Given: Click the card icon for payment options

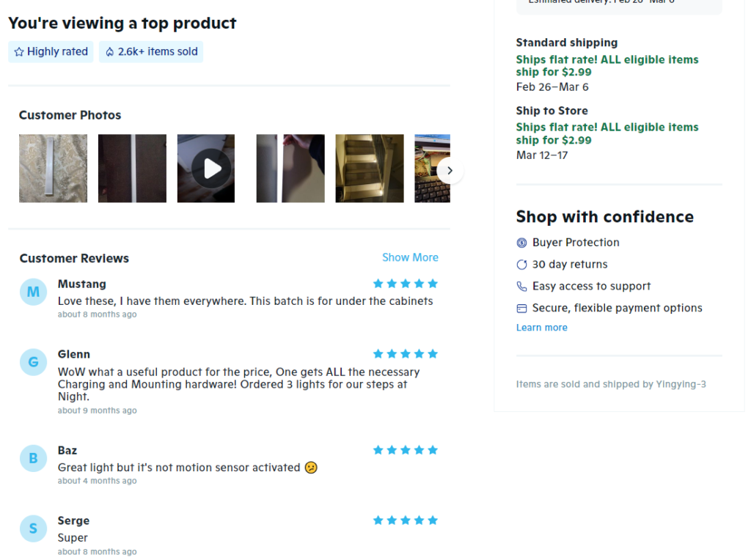Looking at the screenshot, I should (521, 309).
